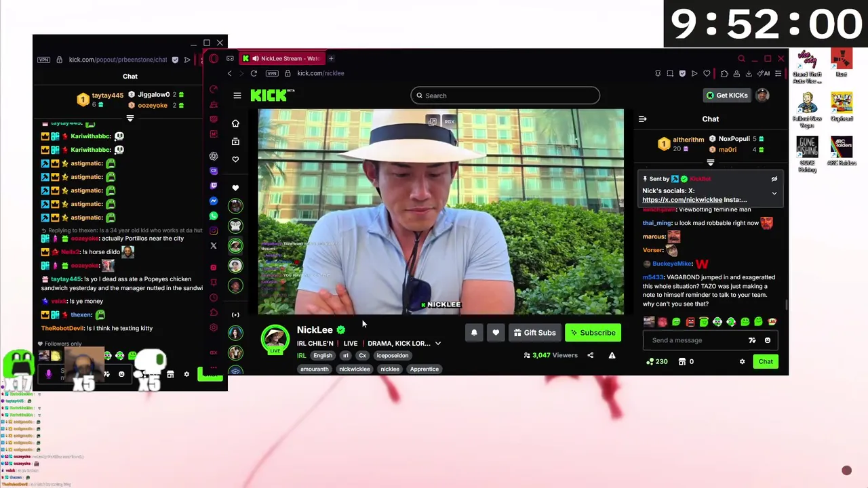The width and height of the screenshot is (868, 488).
Task: Select the iceposeidon tag
Action: pos(393,356)
